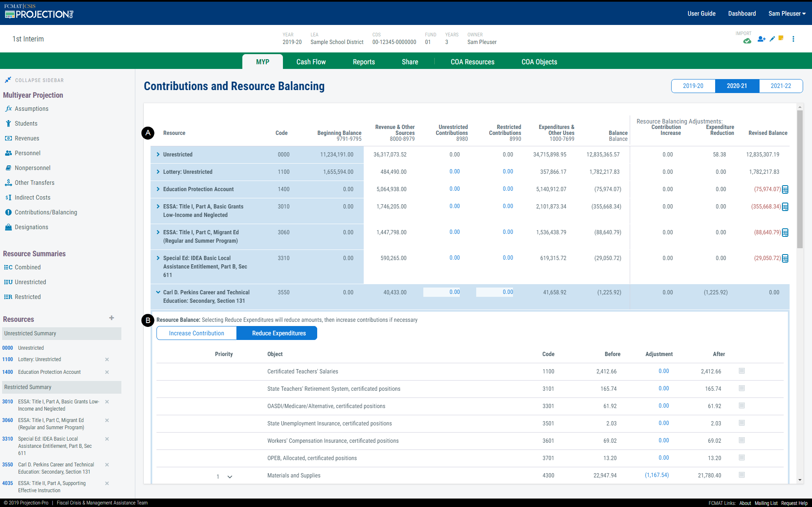
Task: Click the FCMAT Projection-Pro logo
Action: tap(39, 12)
